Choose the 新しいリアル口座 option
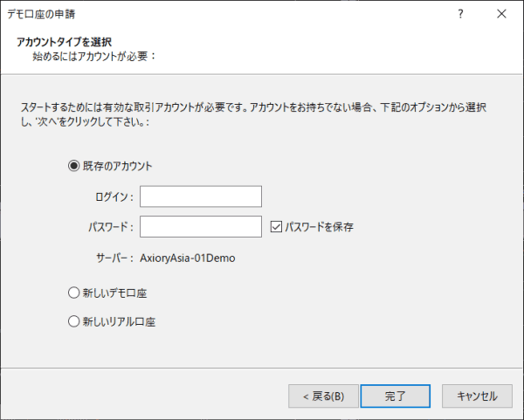 coord(73,320)
